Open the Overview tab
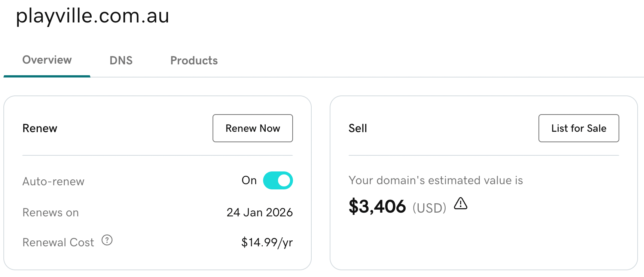 tap(47, 60)
